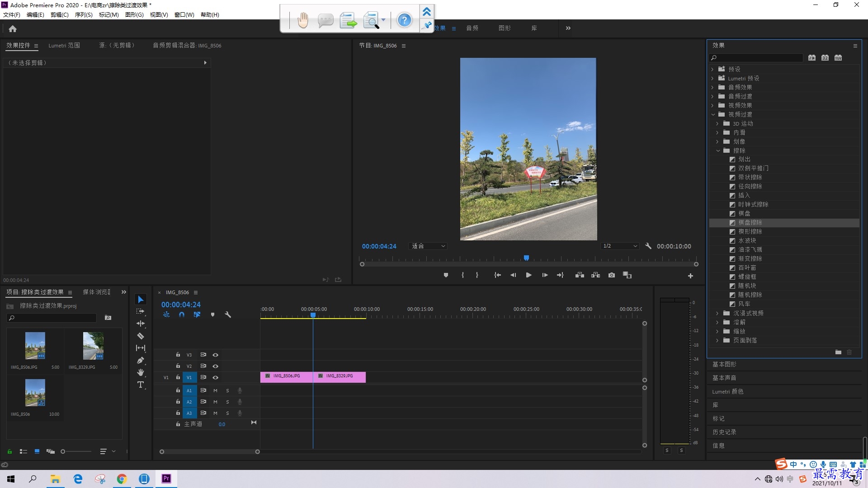This screenshot has height=488, width=868.
Task: Add a marker in the timeline
Action: coord(212,314)
